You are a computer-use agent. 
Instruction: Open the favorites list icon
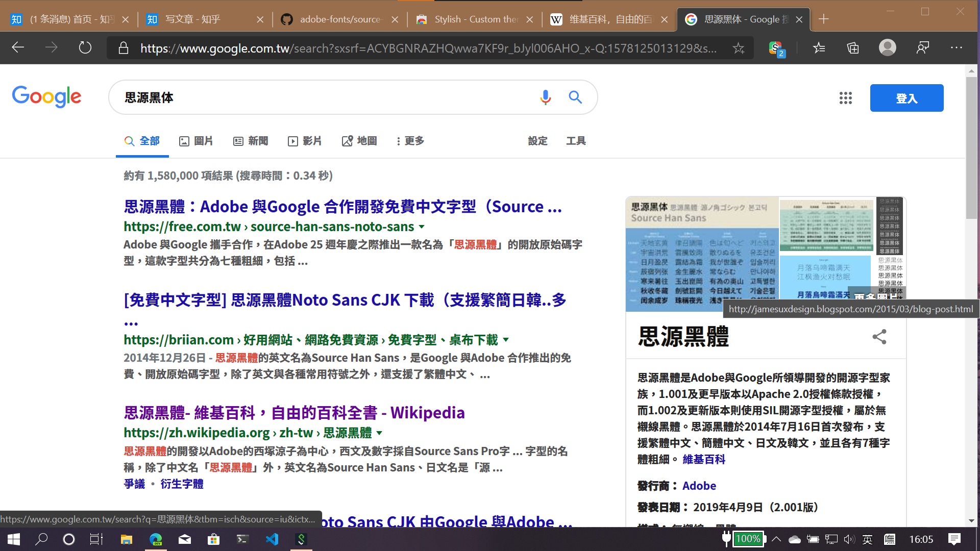pyautogui.click(x=819, y=48)
